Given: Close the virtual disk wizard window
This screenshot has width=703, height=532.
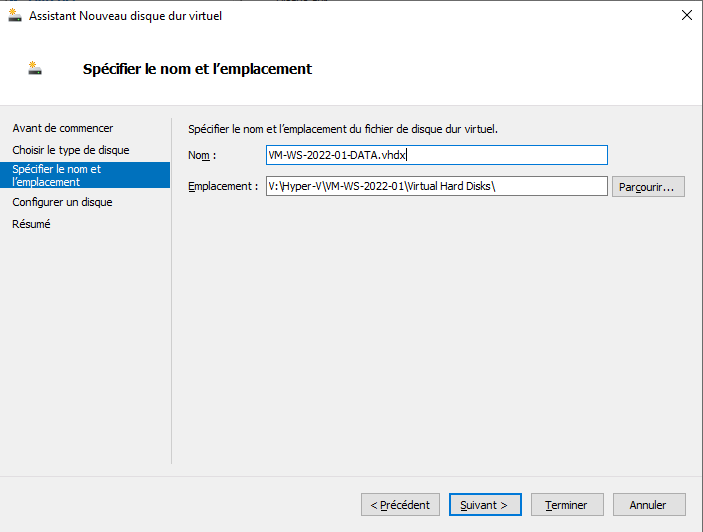Looking at the screenshot, I should (x=686, y=15).
